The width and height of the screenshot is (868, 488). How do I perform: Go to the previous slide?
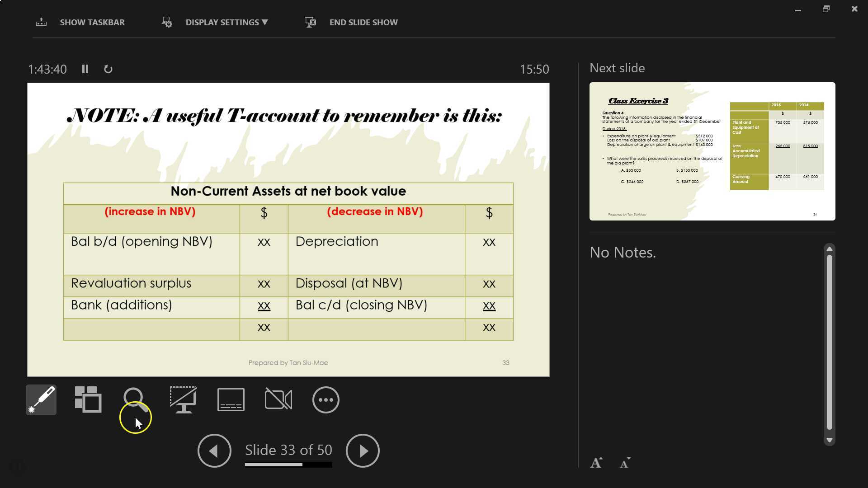[214, 450]
